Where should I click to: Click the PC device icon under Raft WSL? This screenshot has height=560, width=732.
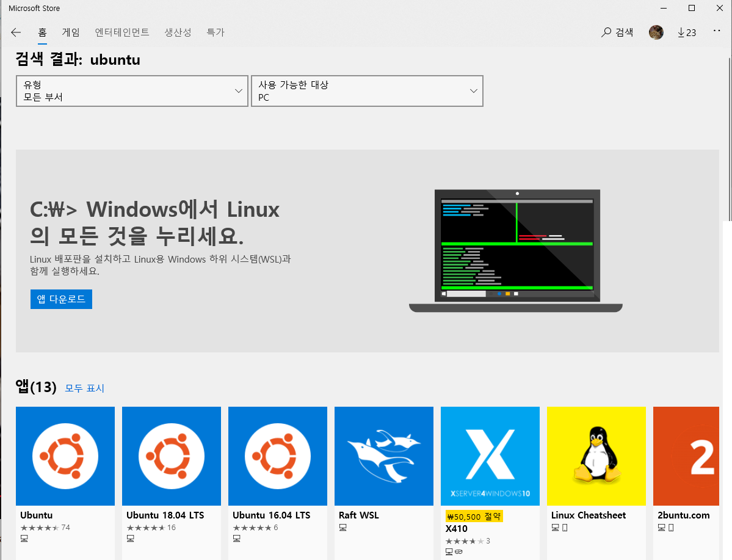[x=343, y=527]
